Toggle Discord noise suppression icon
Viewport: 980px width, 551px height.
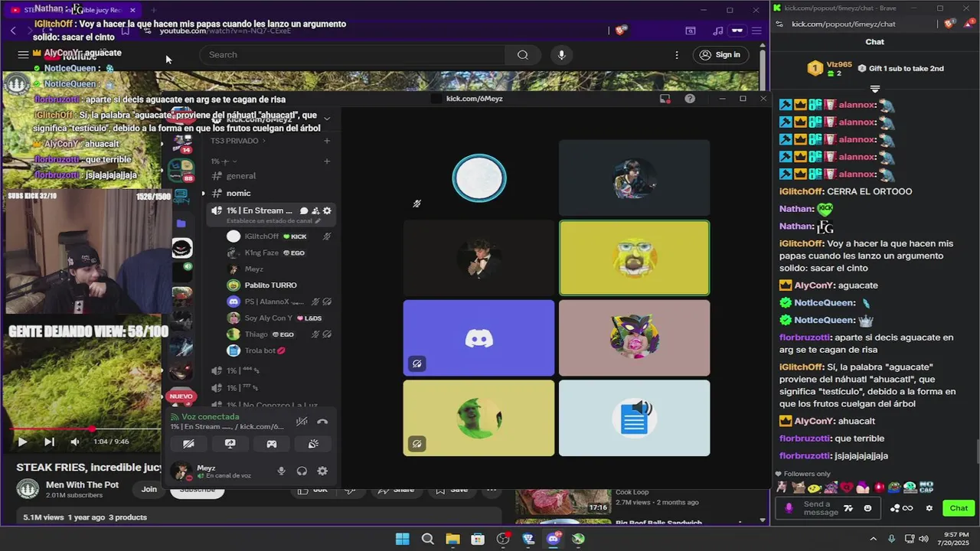tap(302, 421)
